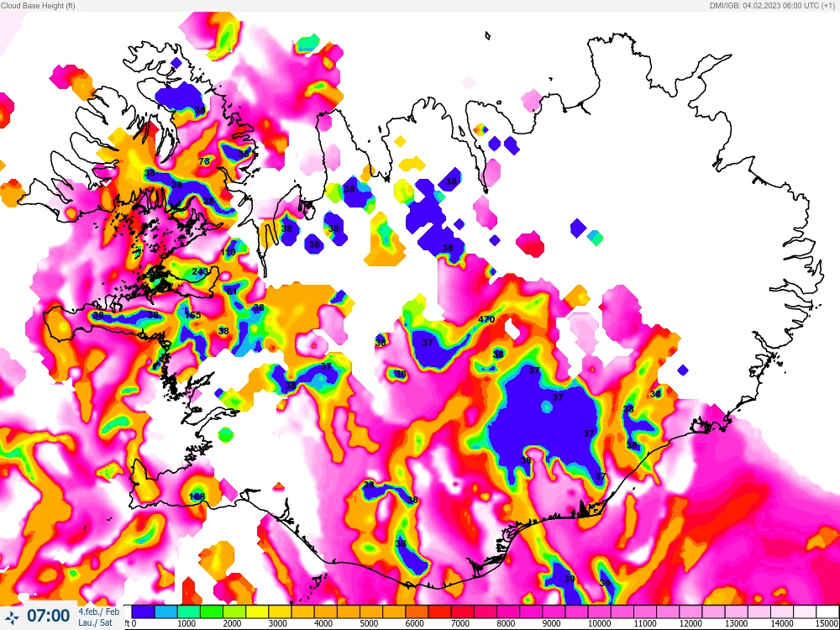Click the '14000' legend label
Screen dimensions: 840x630
point(781,623)
